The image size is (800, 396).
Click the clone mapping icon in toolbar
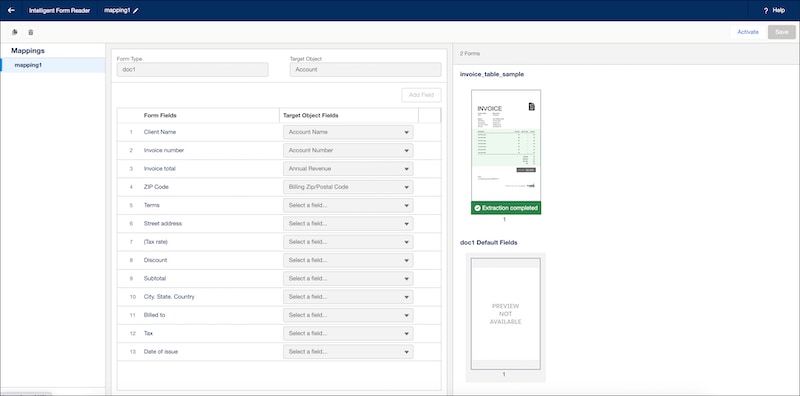pos(14,32)
